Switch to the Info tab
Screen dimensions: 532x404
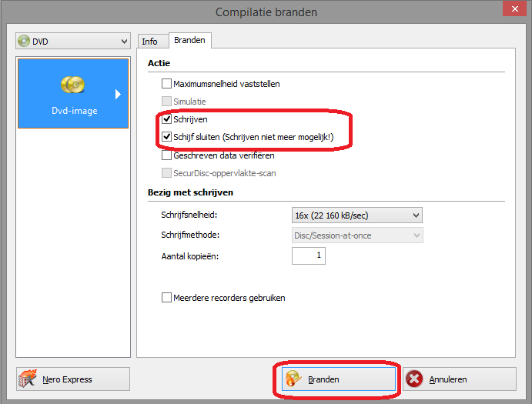pos(152,42)
